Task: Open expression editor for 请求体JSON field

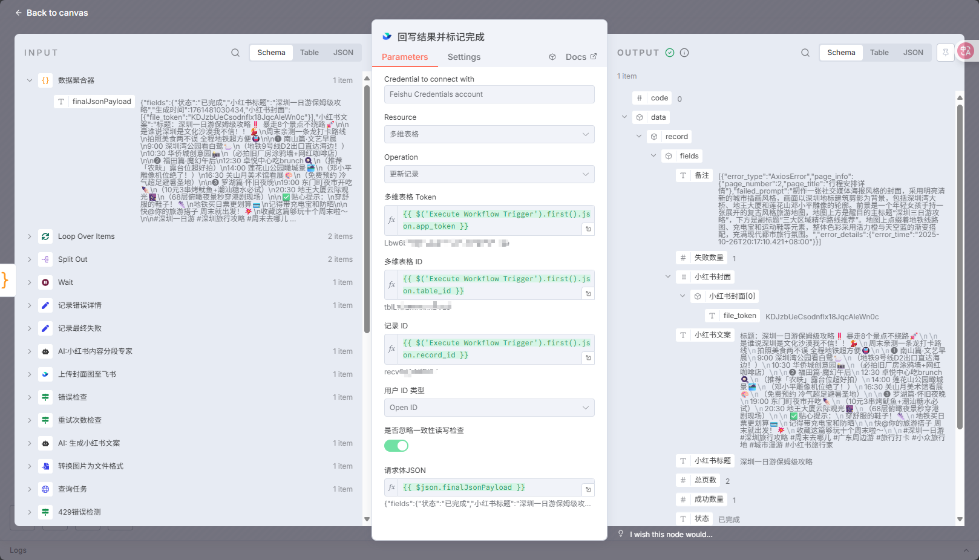Action: click(588, 489)
